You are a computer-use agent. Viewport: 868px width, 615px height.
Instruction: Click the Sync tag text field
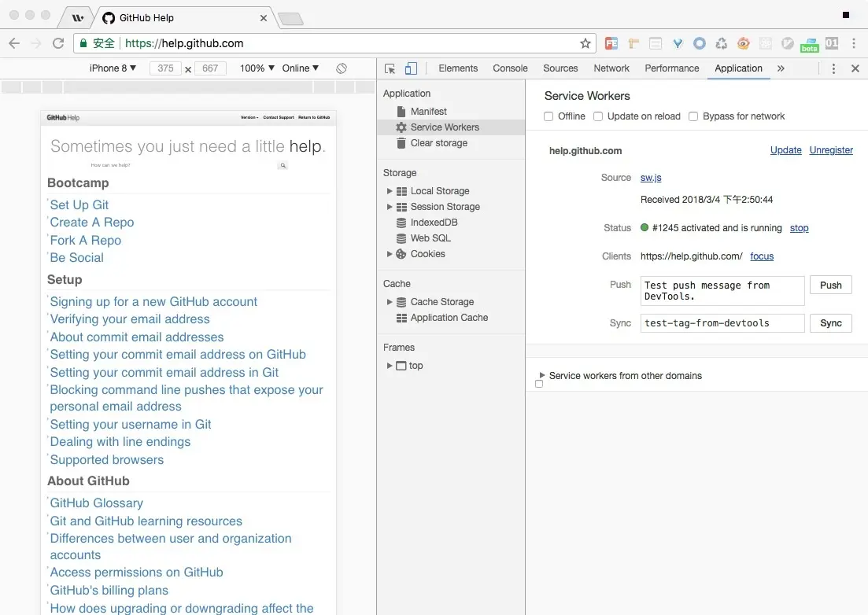(722, 323)
